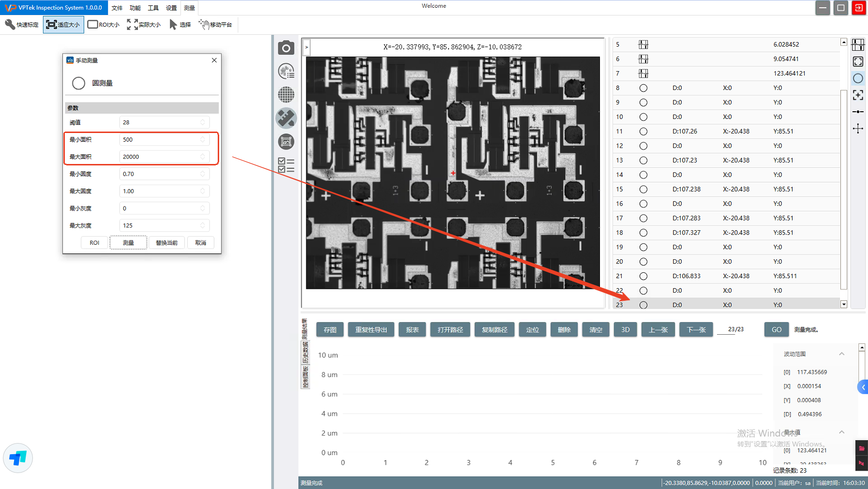Click the 最大圆度 value field
The height and width of the screenshot is (489, 868).
pyautogui.click(x=164, y=191)
